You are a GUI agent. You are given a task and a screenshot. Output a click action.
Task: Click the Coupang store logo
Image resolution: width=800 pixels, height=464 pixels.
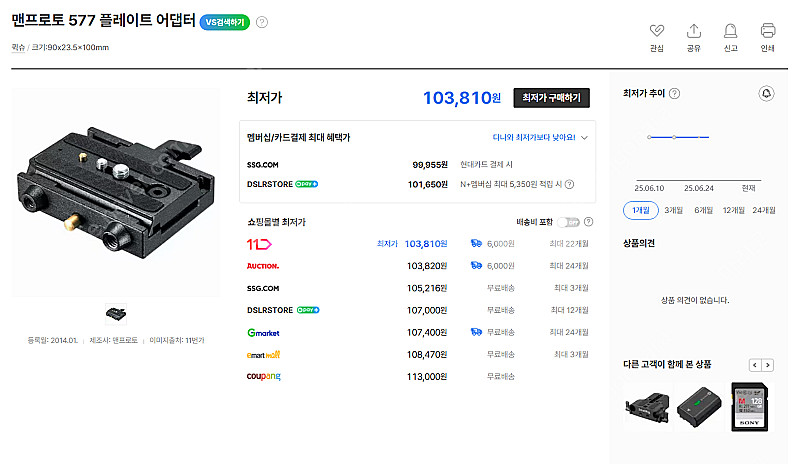[263, 377]
